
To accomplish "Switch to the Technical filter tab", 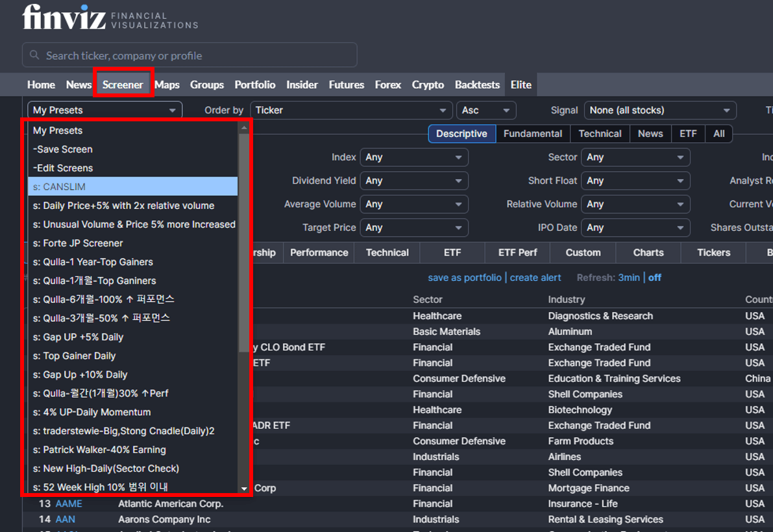I will point(600,134).
